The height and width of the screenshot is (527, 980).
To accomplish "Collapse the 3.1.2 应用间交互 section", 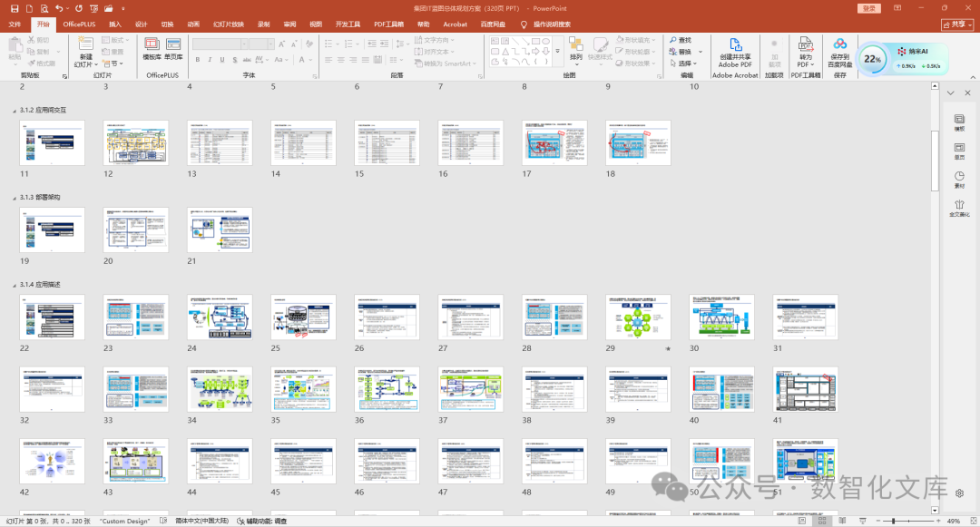I will (15, 111).
